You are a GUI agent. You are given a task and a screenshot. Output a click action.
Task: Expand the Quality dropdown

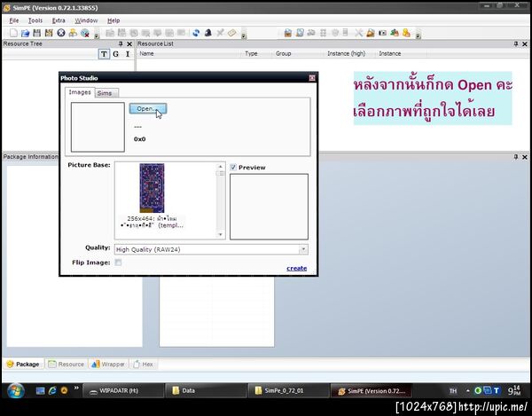pos(303,249)
